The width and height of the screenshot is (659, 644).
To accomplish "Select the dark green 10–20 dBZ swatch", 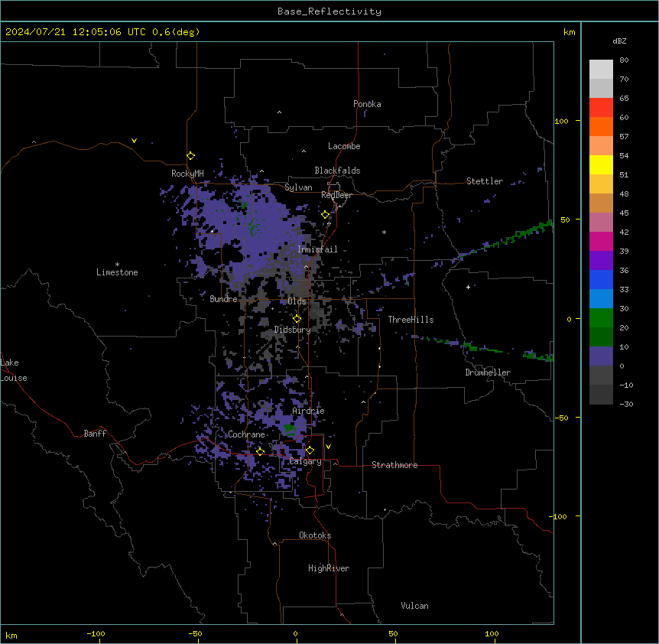I will pyautogui.click(x=601, y=337).
